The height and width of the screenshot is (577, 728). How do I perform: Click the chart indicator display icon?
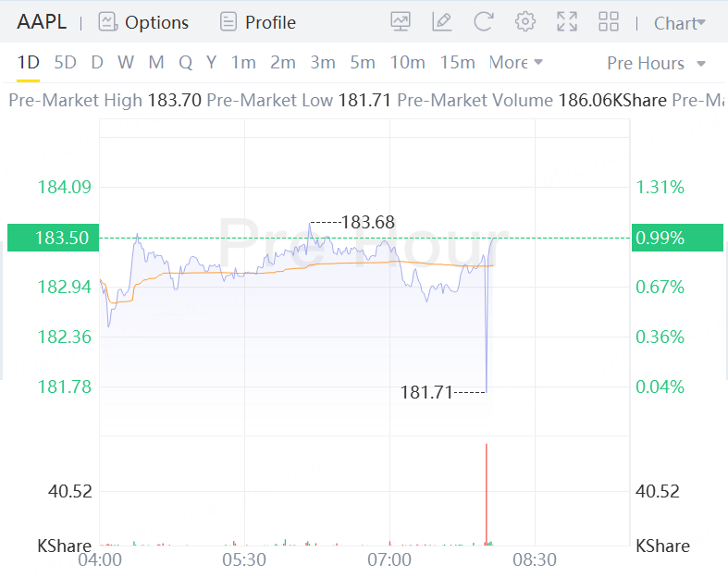[x=401, y=22]
